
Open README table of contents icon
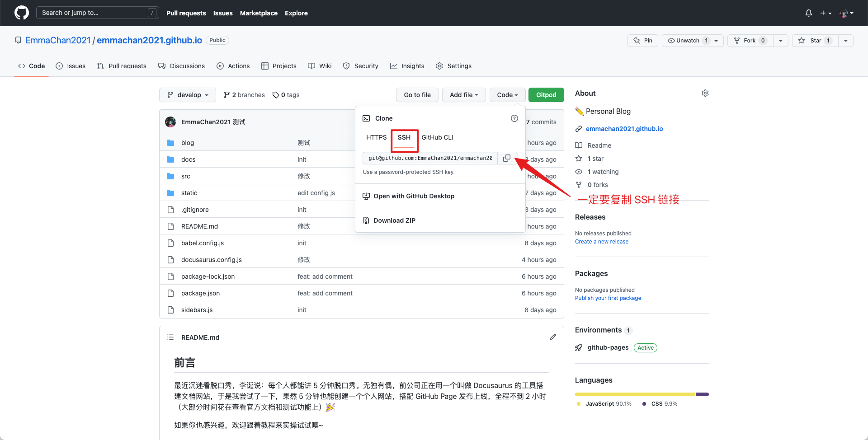point(170,337)
